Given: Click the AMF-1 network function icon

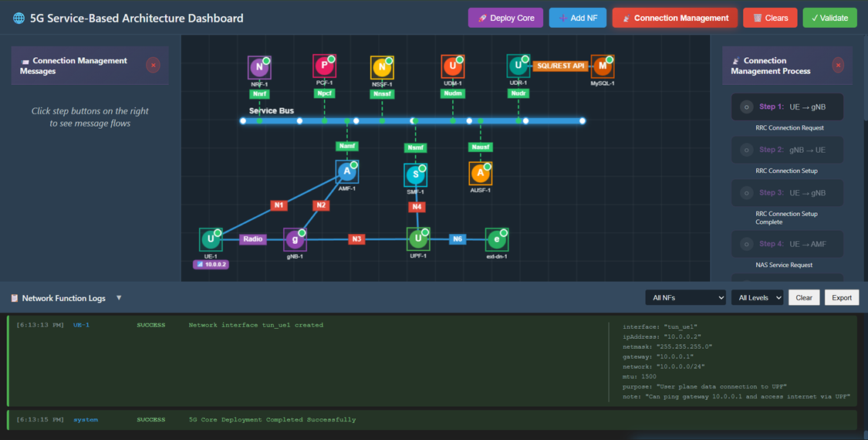Looking at the screenshot, I should [x=347, y=172].
